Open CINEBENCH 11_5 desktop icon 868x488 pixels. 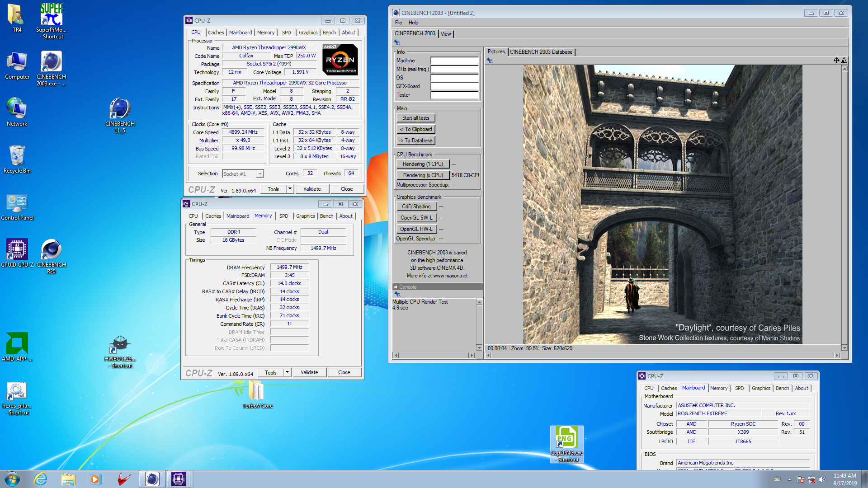120,115
